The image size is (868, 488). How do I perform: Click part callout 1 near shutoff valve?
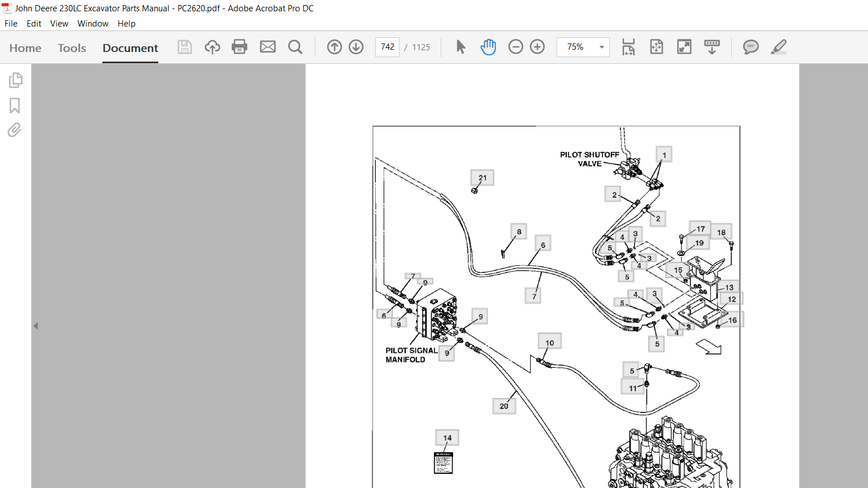coord(664,155)
